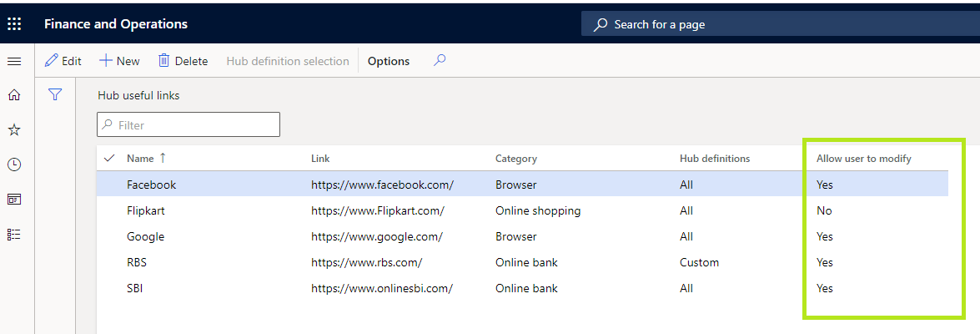
Task: Click Online bank category in RBS row
Action: 527,262
